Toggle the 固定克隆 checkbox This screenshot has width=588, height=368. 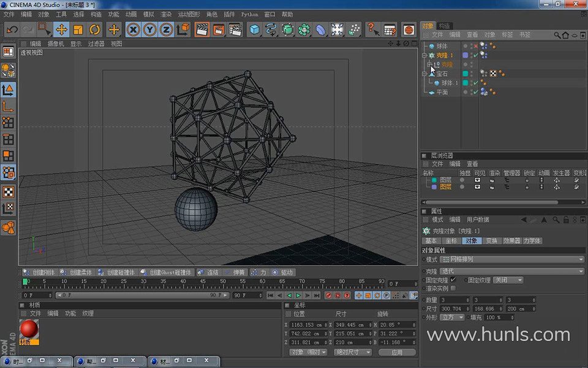[453, 280]
